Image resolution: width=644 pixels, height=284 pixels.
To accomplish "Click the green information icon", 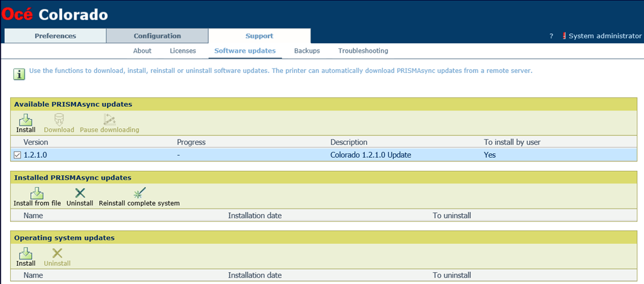I will point(19,74).
